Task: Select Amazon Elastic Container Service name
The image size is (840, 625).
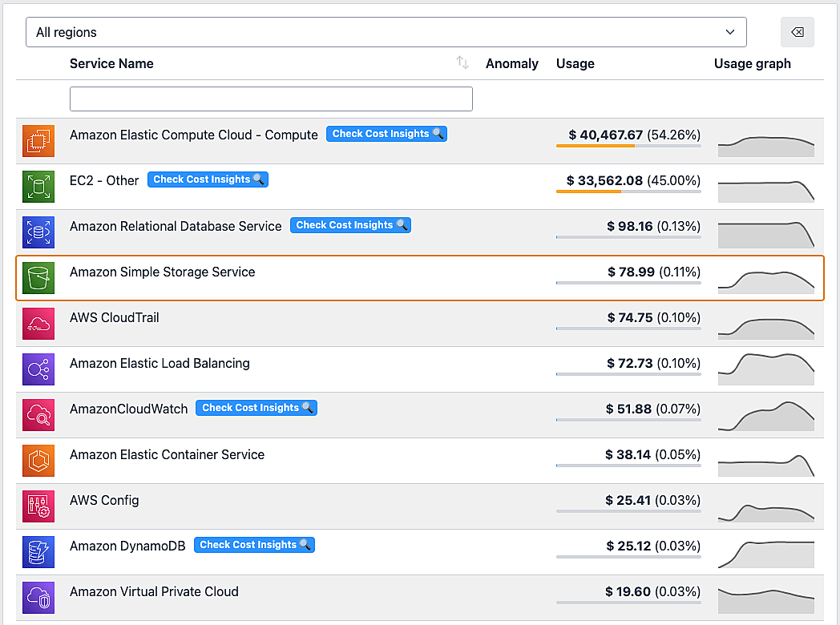Action: (167, 454)
